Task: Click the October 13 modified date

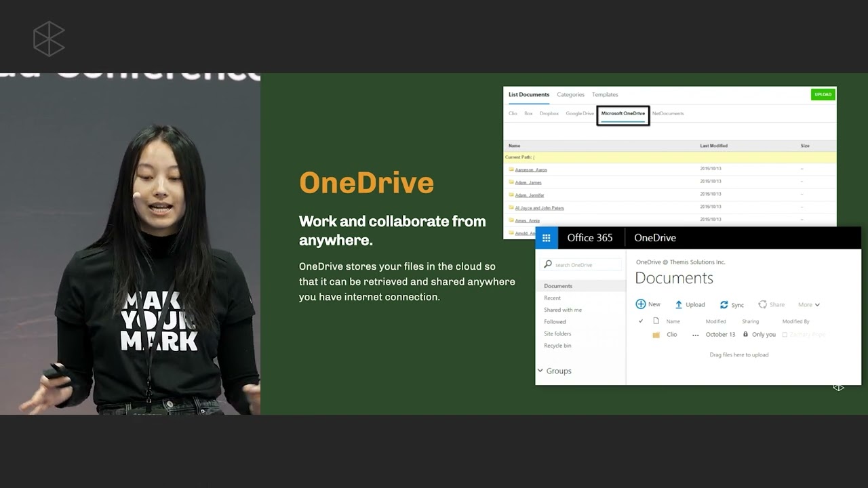Action: coord(720,335)
